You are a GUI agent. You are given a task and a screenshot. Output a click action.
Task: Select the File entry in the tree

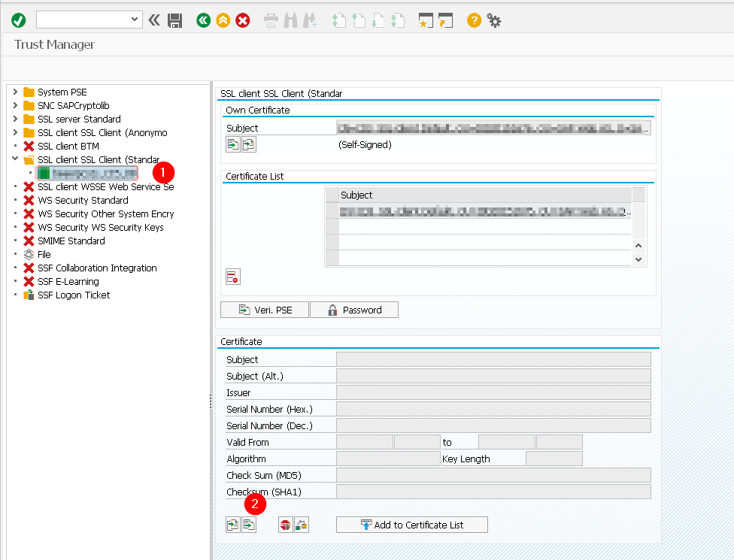coord(44,255)
